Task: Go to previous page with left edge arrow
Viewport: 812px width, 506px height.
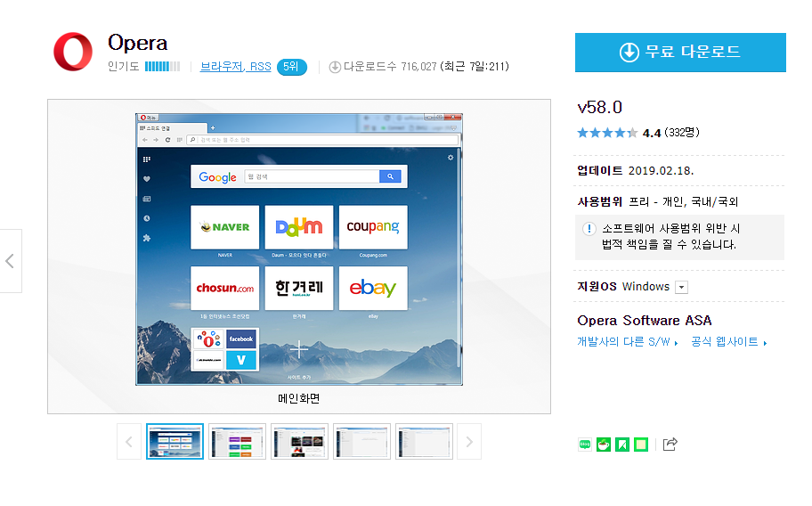Action: 11,260
